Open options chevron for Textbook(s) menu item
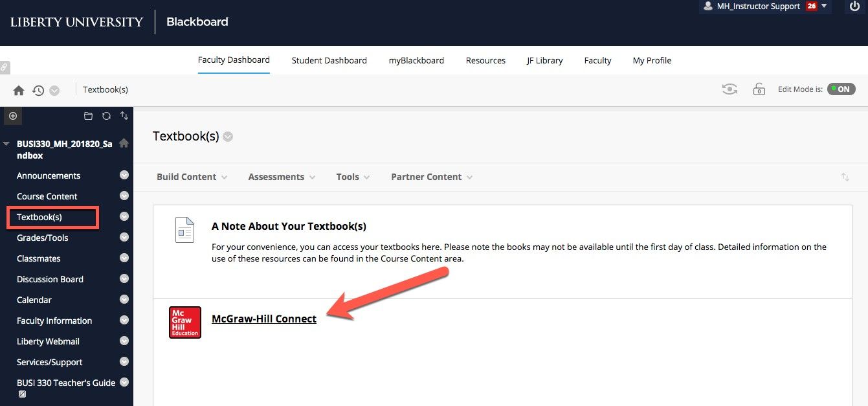 coord(124,216)
